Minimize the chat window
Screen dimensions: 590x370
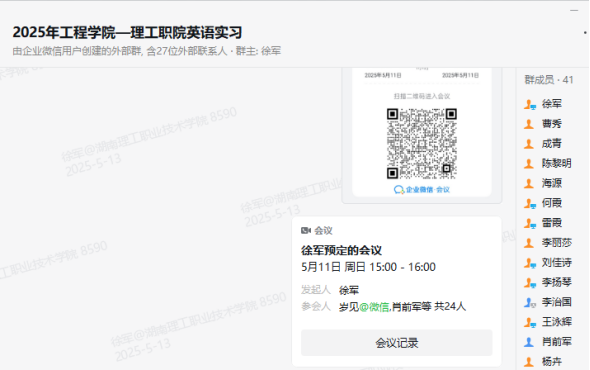574,11
